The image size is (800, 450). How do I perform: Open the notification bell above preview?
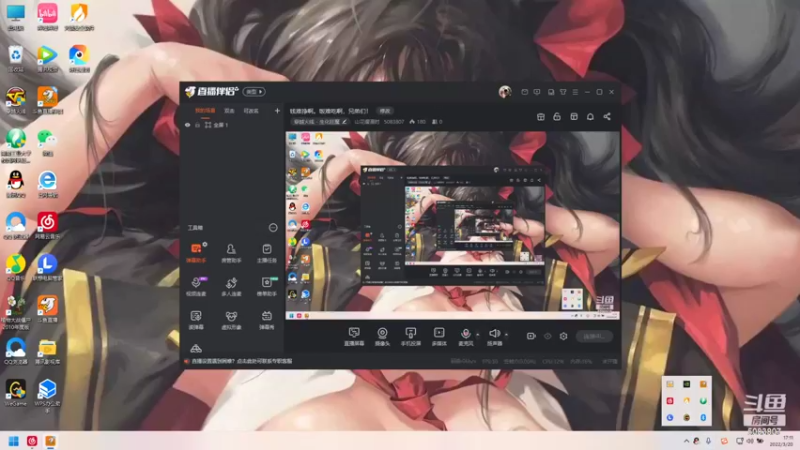590,117
